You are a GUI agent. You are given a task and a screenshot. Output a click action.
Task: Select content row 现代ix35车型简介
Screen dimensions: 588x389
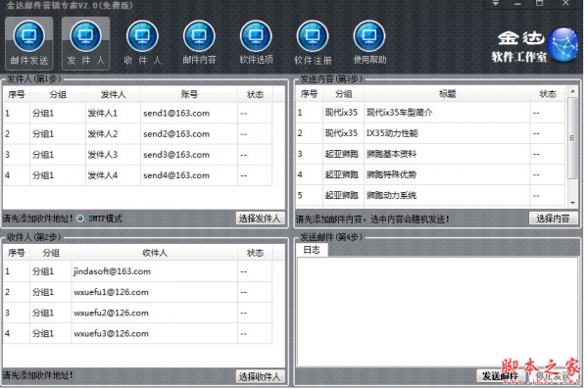coord(430,112)
